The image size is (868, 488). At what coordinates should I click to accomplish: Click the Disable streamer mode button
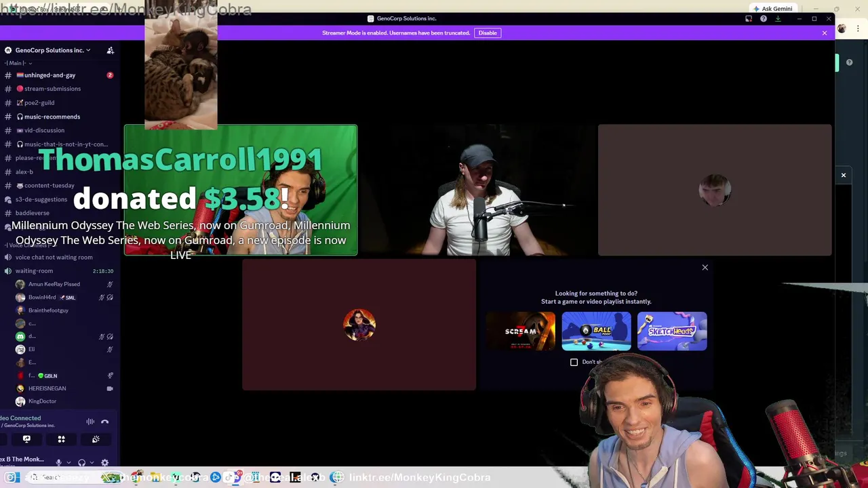click(x=488, y=33)
